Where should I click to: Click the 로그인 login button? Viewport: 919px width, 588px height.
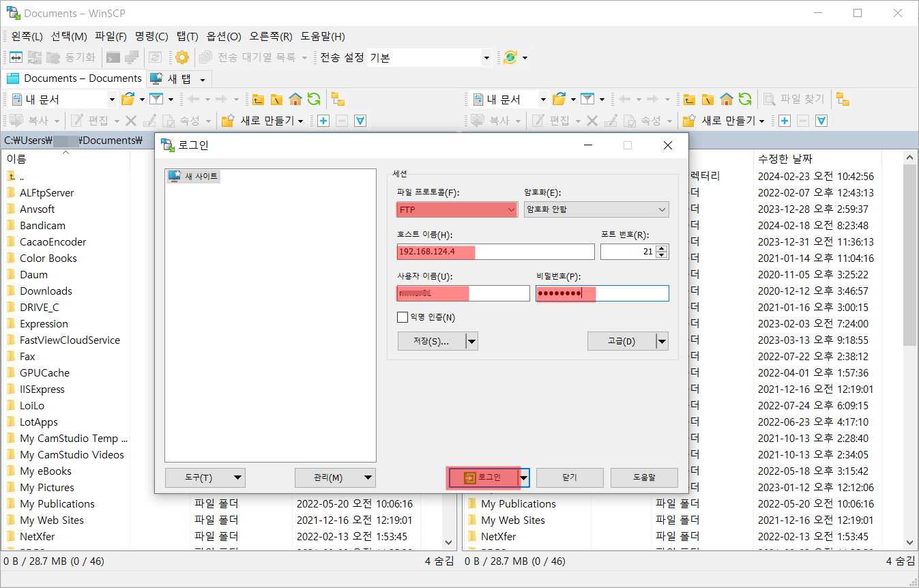[x=483, y=478]
